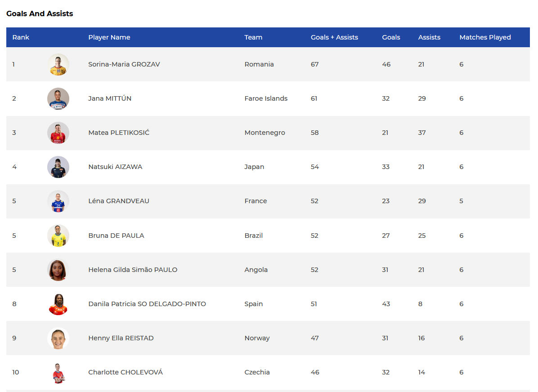Viewport: 538px width, 392px height.
Task: Sort by Goals + Assists column header
Action: pyautogui.click(x=334, y=37)
